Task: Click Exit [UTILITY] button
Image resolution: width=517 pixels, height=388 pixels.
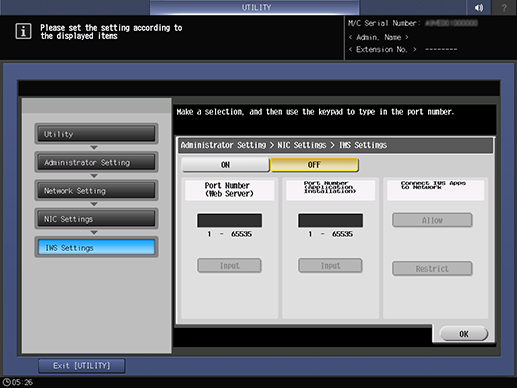Action: [x=82, y=366]
